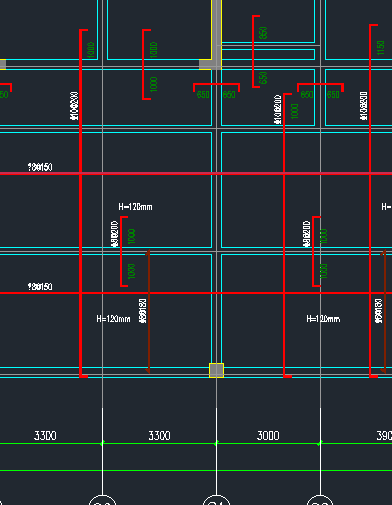392x505 pixels.
Task: Select the thickest red vertical rebar line
Action: pyautogui.click(x=81, y=203)
